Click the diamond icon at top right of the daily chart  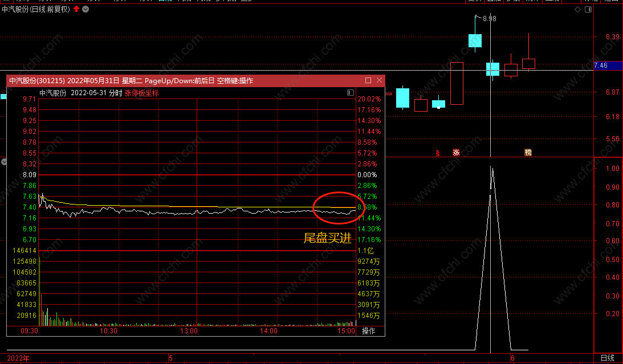point(578,9)
